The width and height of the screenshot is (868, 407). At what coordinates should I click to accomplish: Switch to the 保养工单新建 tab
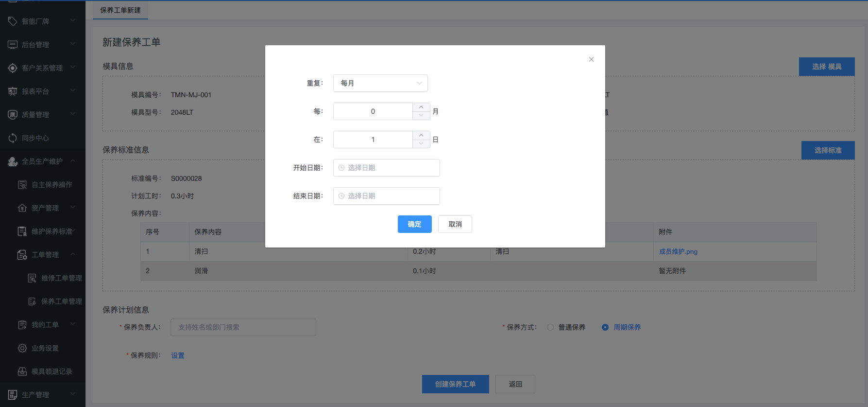coord(120,10)
